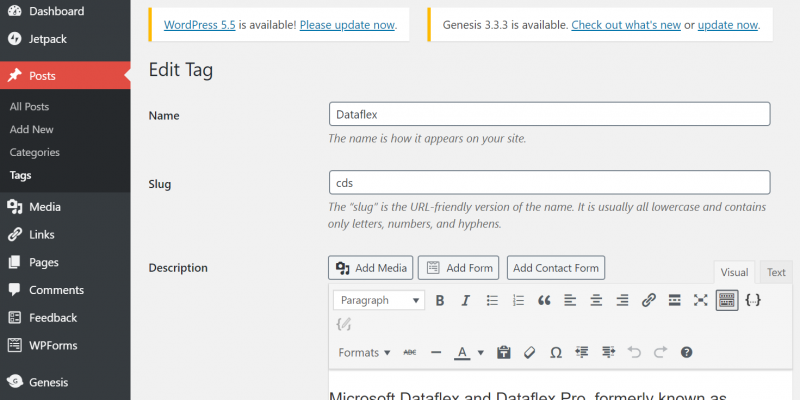Insert or edit link icon
The height and width of the screenshot is (400, 800).
pos(648,301)
